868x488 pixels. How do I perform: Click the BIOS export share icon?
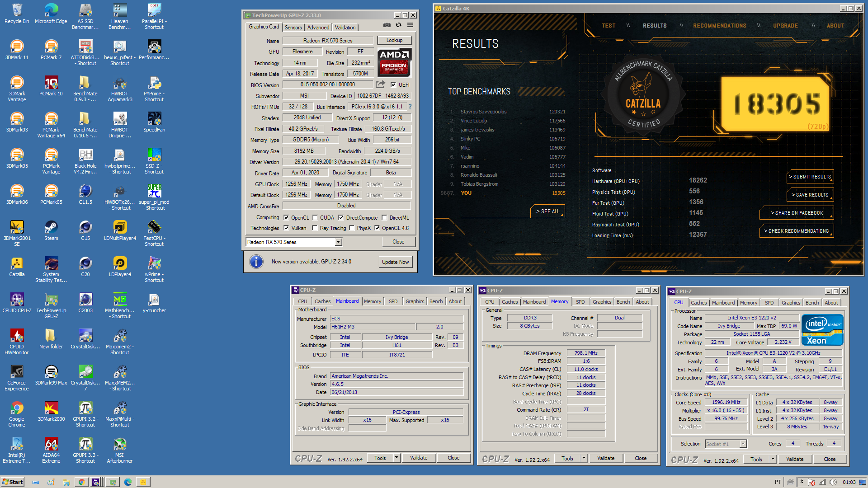coord(381,84)
